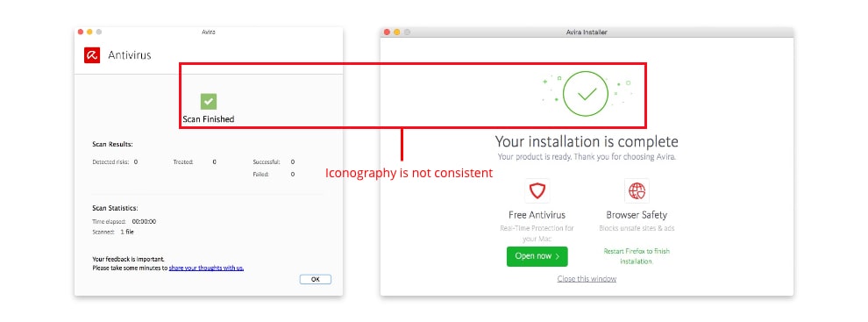Click the Scan Finished label
This screenshot has width=868, height=322.
point(209,119)
